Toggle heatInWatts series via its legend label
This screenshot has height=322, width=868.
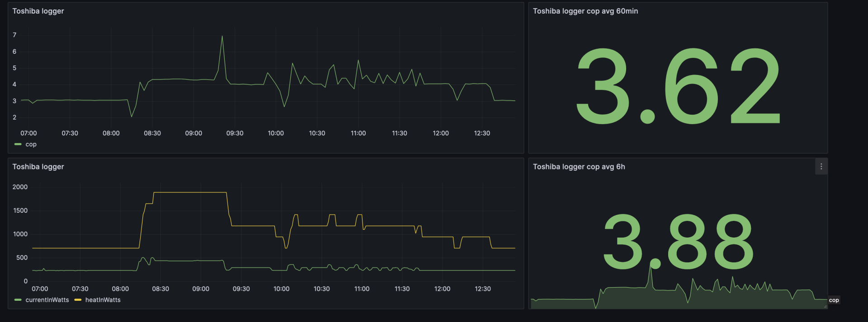click(x=103, y=300)
